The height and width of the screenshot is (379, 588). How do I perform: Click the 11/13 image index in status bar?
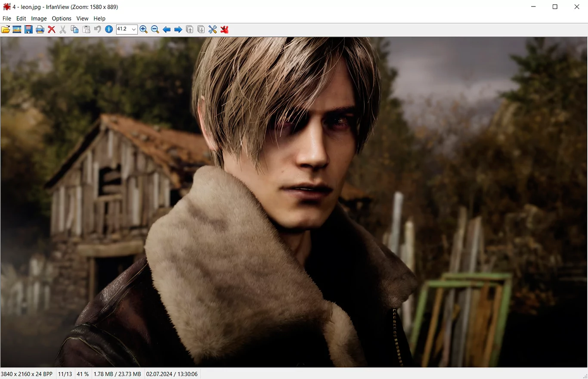pyautogui.click(x=65, y=374)
